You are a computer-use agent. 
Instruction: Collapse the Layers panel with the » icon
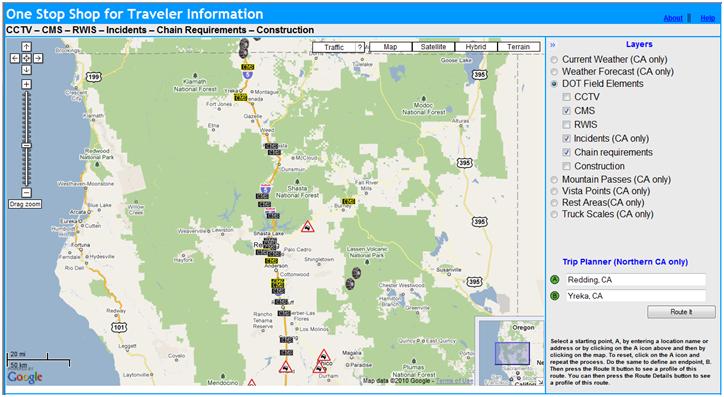pos(553,45)
